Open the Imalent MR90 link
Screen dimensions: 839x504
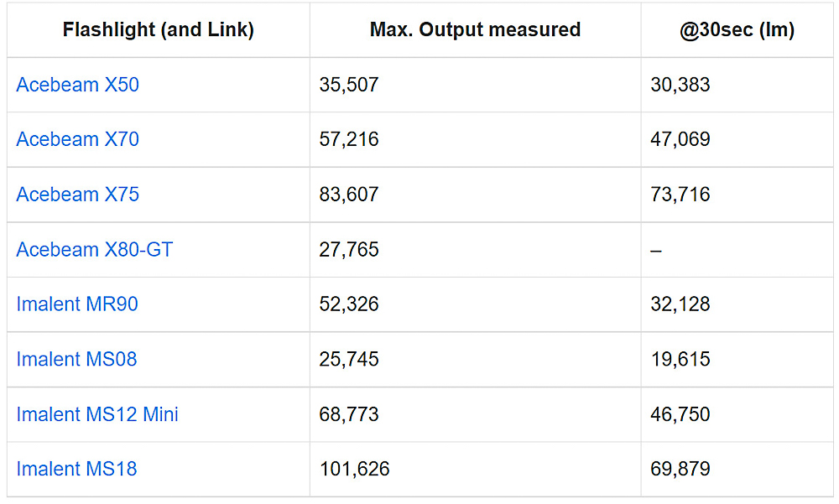(77, 304)
